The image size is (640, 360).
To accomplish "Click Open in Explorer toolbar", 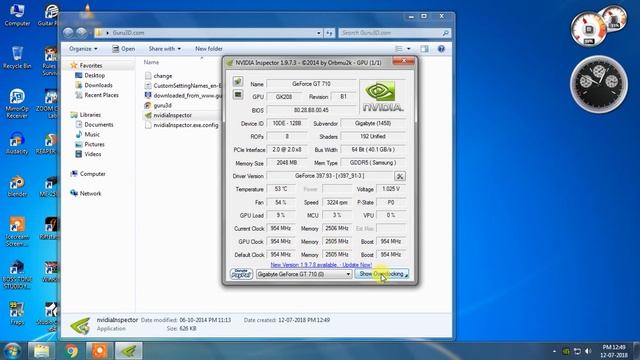I will pos(124,49).
